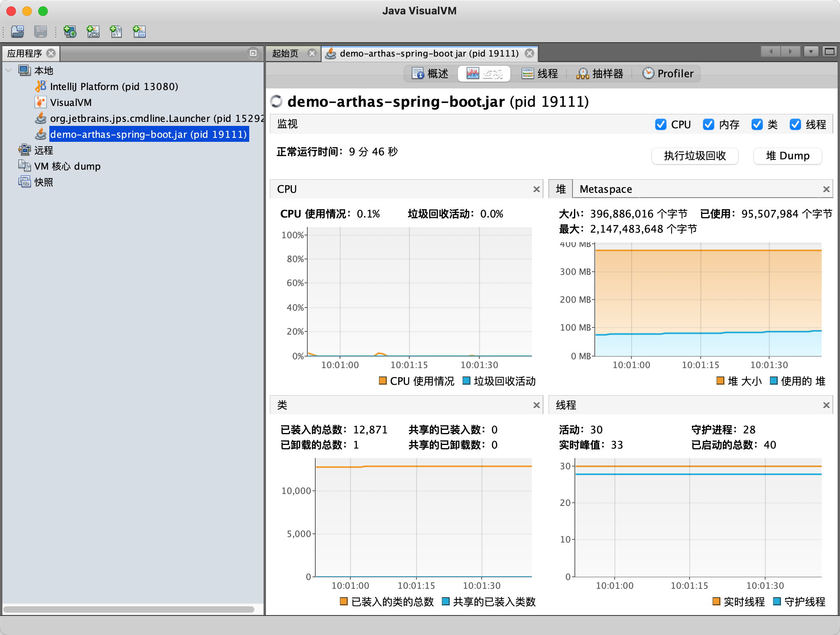This screenshot has width=840, height=635.
Task: Uncheck the CPU monitoring checkbox
Action: click(661, 124)
